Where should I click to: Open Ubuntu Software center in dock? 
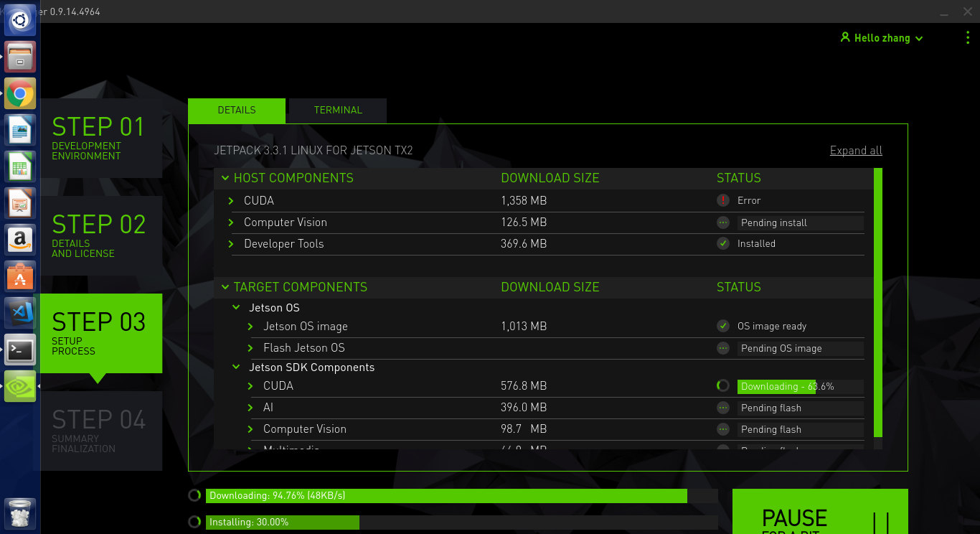[x=20, y=276]
